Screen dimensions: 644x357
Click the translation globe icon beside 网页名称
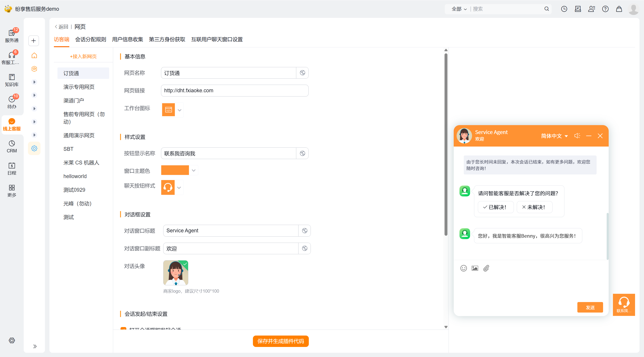click(x=302, y=73)
